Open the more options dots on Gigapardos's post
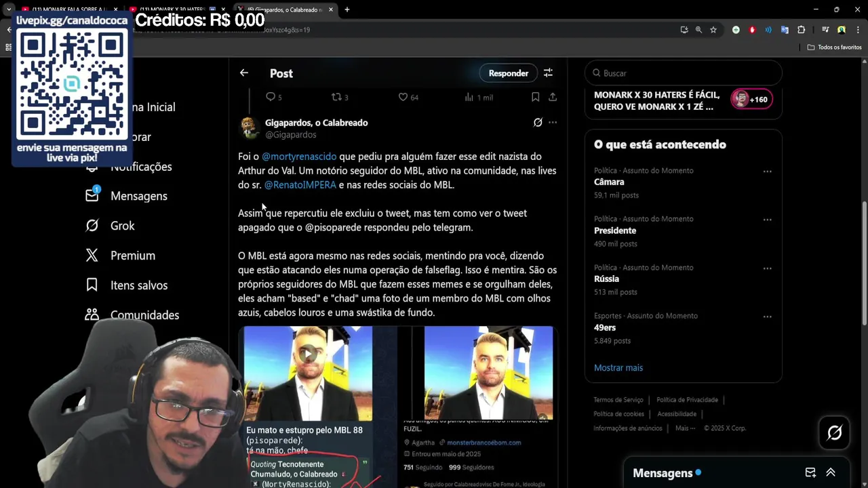 pyautogui.click(x=553, y=123)
